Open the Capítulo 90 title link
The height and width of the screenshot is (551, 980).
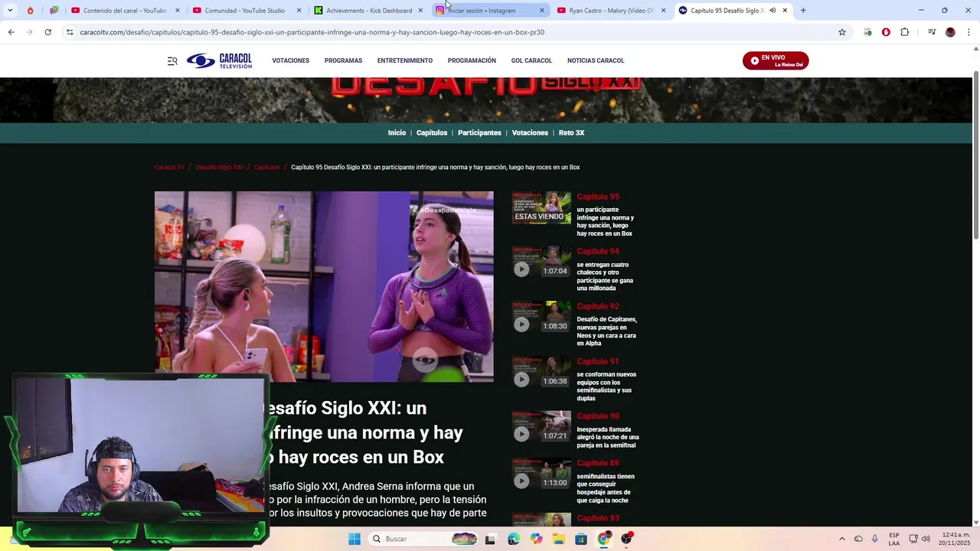click(x=598, y=416)
